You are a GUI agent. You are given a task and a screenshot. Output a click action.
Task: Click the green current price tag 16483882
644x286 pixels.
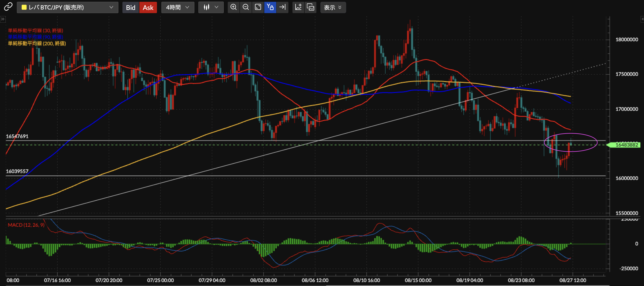pos(626,145)
